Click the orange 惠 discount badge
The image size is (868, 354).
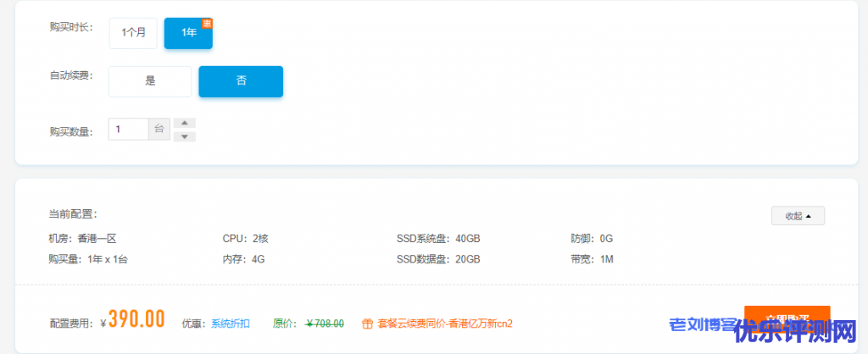[207, 22]
